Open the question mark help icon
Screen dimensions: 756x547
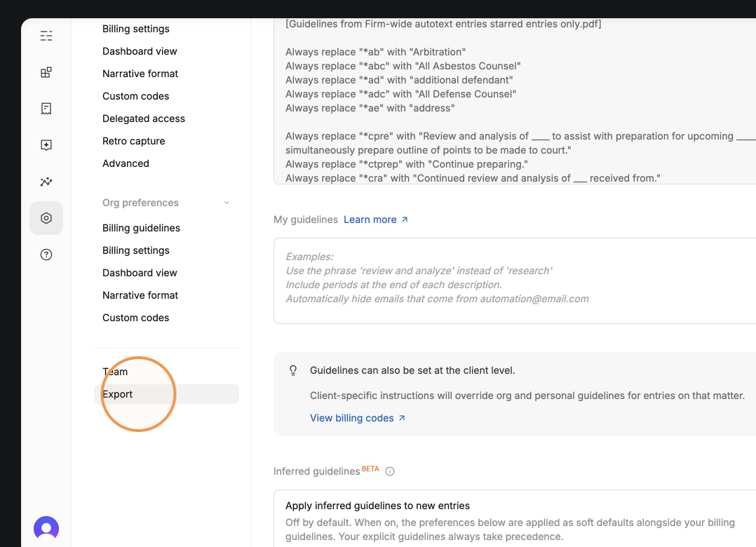pyautogui.click(x=46, y=255)
